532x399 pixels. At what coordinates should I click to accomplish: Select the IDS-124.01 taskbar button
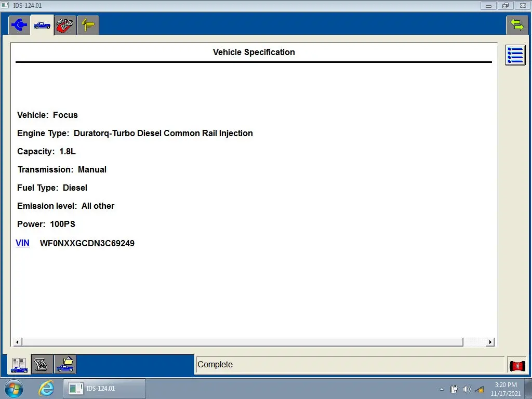point(104,389)
